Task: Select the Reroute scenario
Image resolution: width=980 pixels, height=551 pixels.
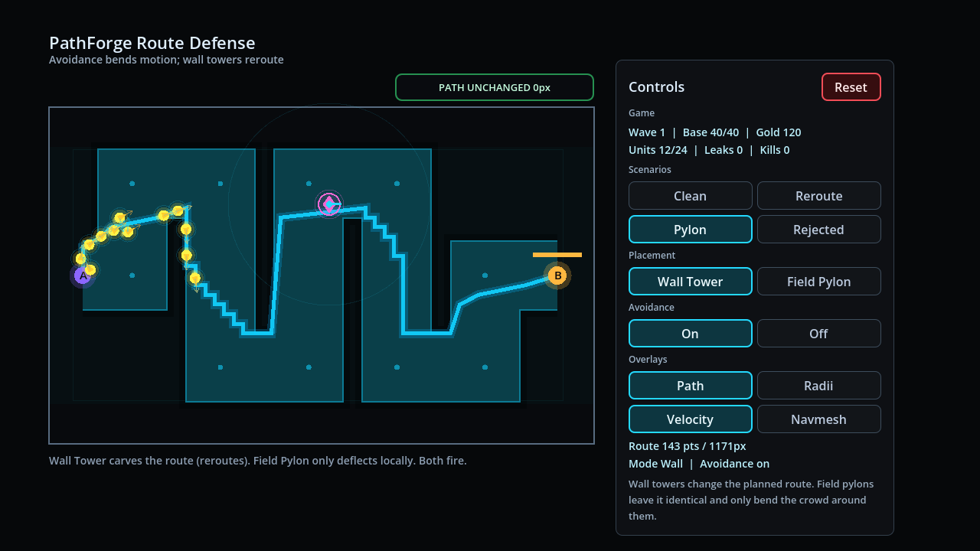Action: tap(818, 196)
